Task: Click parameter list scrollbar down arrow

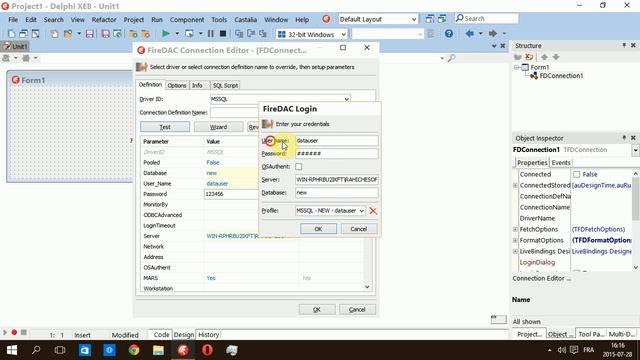Action: pos(367,287)
